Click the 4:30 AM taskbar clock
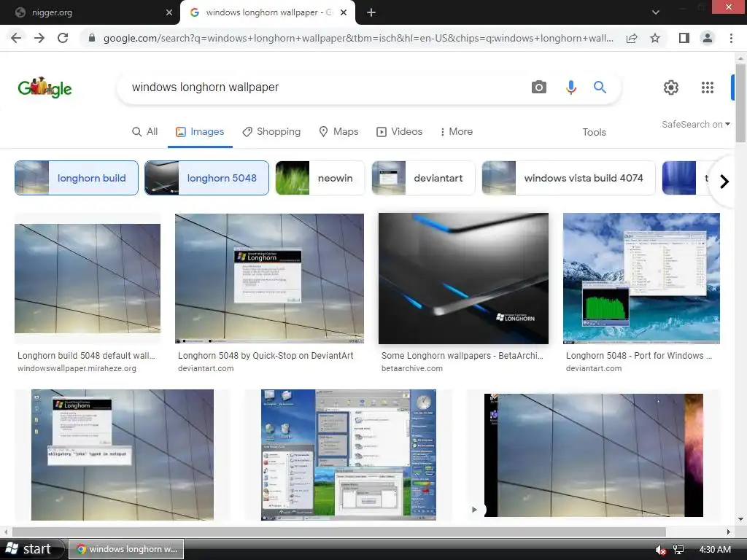 pos(715,550)
